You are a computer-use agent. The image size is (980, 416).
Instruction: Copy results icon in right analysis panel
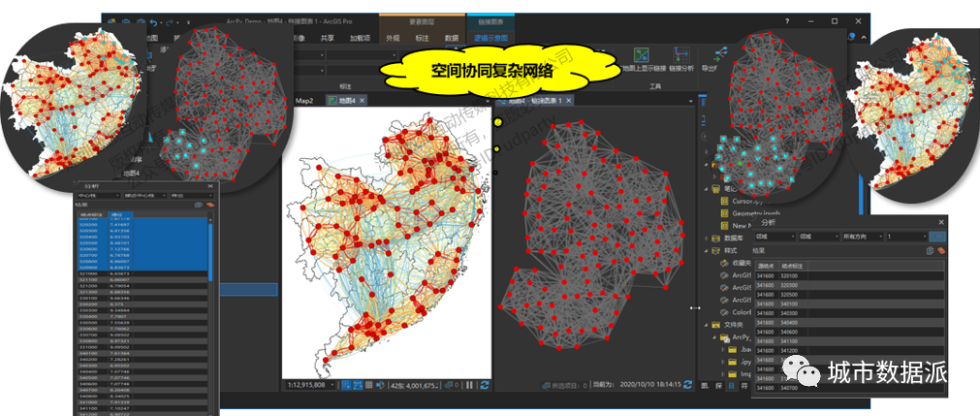[x=932, y=250]
